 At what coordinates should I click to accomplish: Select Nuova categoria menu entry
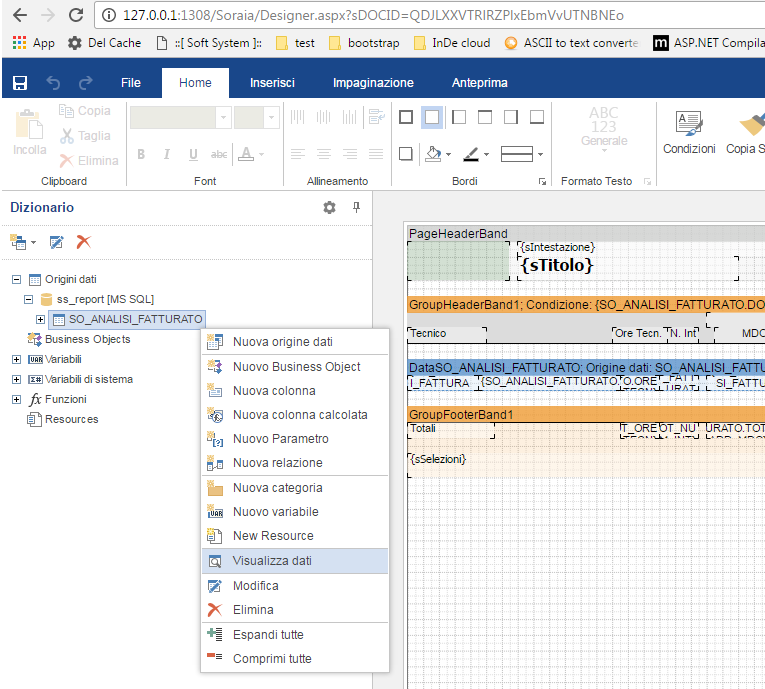pyautogui.click(x=295, y=488)
